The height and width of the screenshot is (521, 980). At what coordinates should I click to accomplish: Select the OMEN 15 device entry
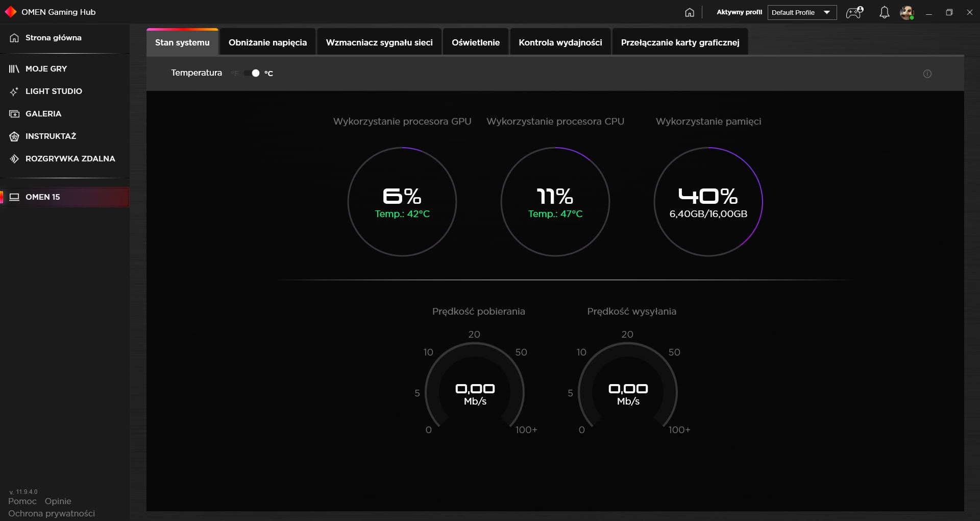[x=65, y=197]
